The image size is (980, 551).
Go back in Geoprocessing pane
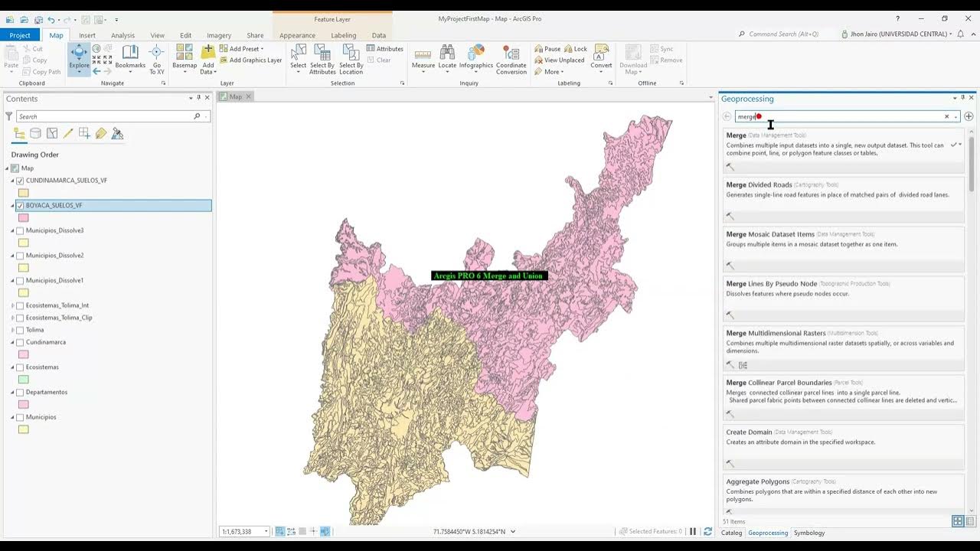(x=727, y=116)
